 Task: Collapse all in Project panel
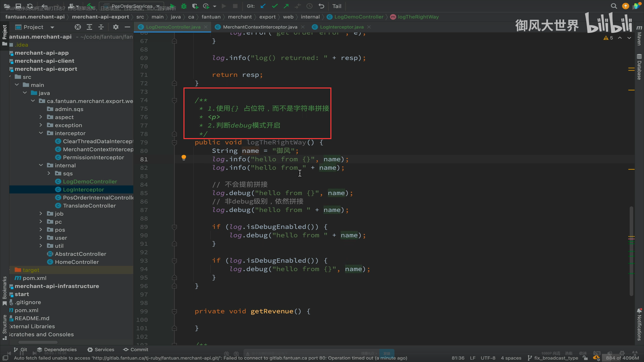101,27
